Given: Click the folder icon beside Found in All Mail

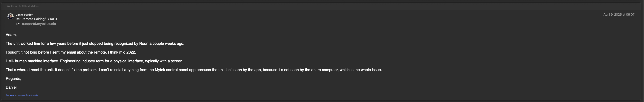Looking at the screenshot, I should [x=8, y=6].
